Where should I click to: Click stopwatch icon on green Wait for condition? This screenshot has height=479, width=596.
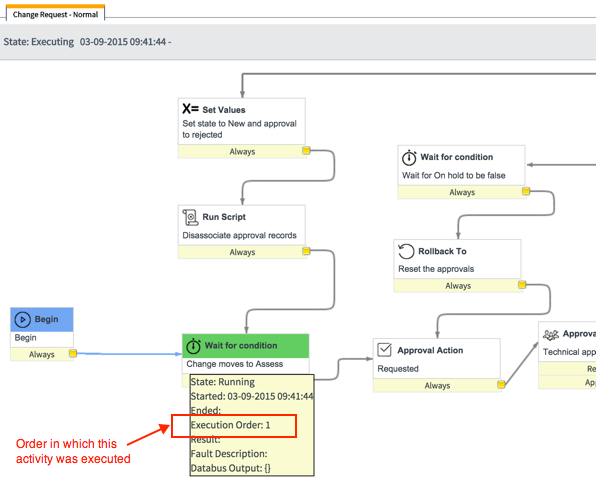193,346
